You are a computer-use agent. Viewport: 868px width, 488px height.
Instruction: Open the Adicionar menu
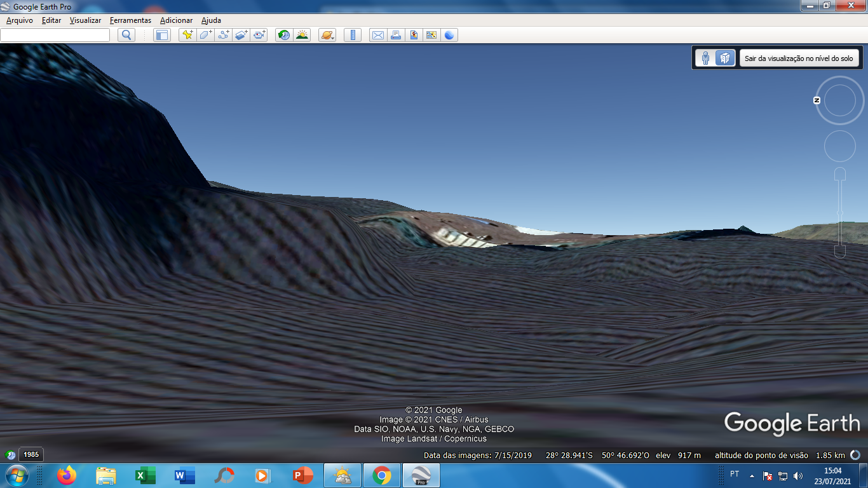[176, 20]
